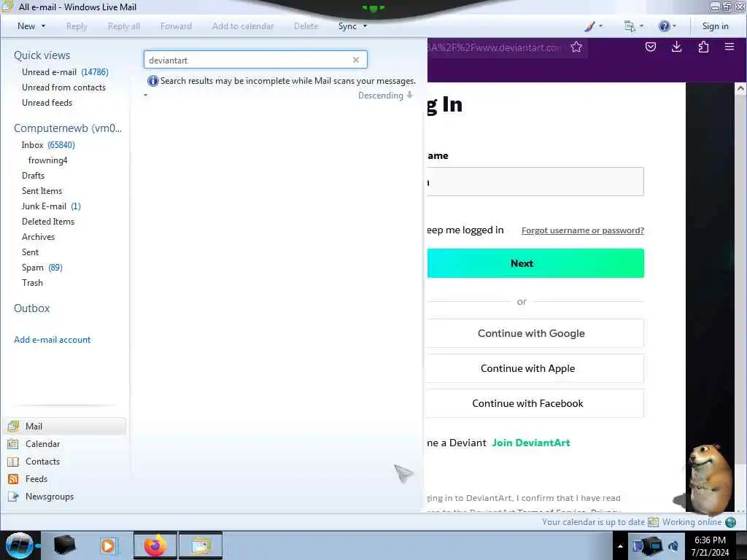Launch media player from taskbar
The width and height of the screenshot is (747, 560).
[108, 545]
